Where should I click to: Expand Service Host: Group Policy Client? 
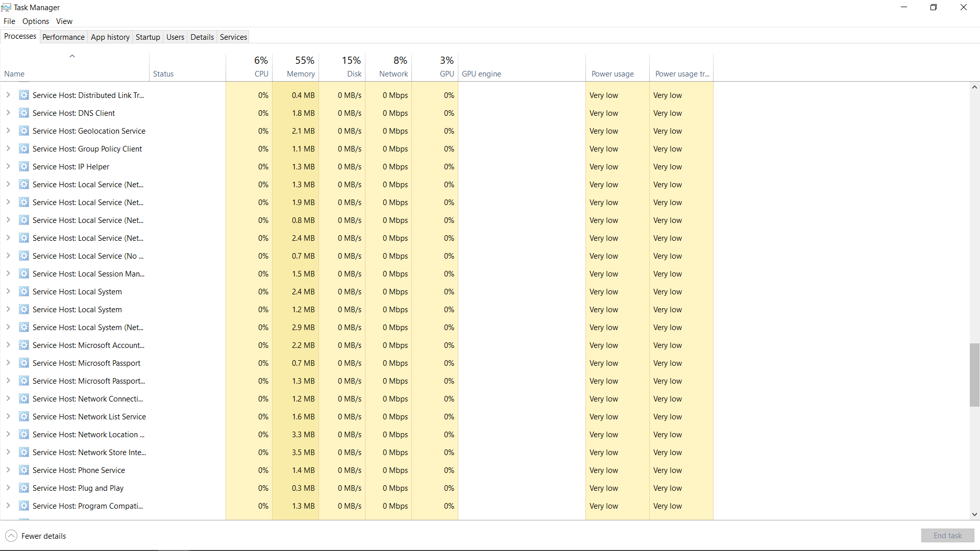pyautogui.click(x=8, y=148)
